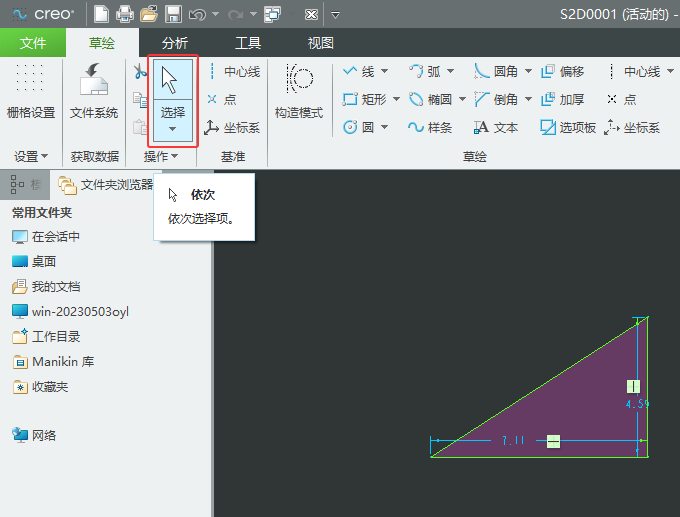Click 中心线 in the 草绘 group
This screenshot has height=517, width=680.
point(634,72)
